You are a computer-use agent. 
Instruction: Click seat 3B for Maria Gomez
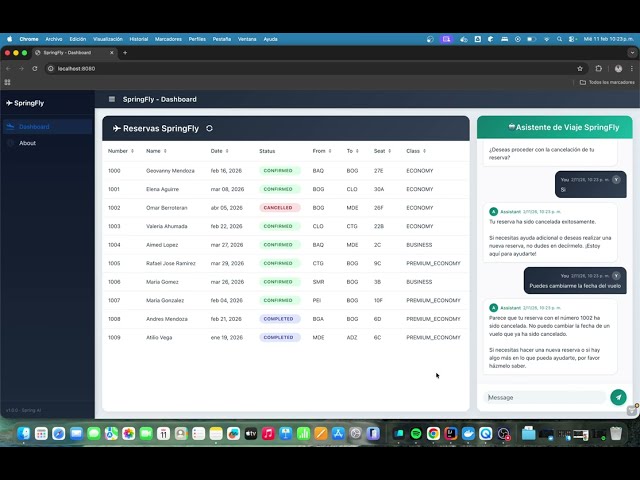click(377, 282)
